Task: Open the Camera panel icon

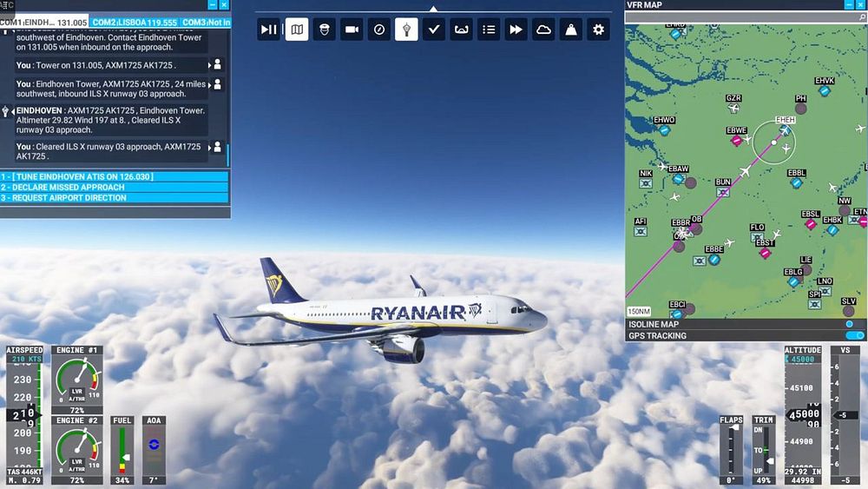Action: pyautogui.click(x=352, y=30)
